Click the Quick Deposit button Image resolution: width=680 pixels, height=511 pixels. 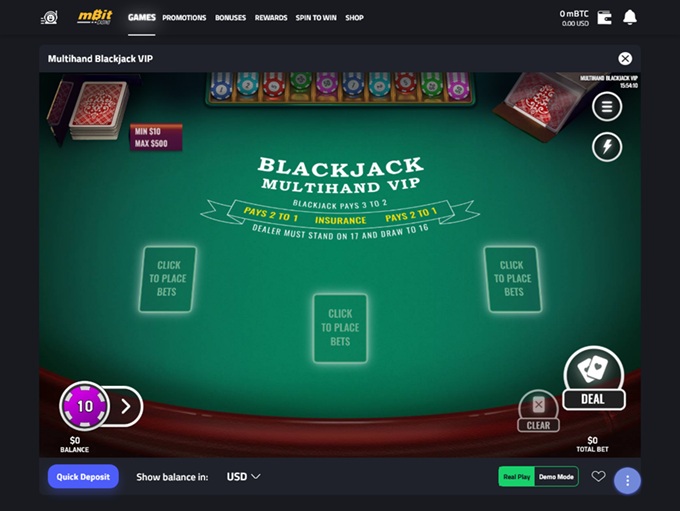(83, 477)
